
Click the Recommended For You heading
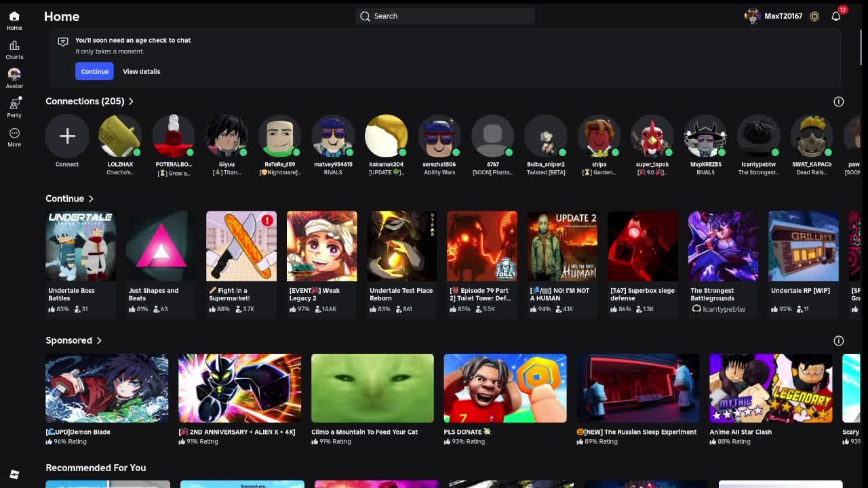[x=96, y=468]
